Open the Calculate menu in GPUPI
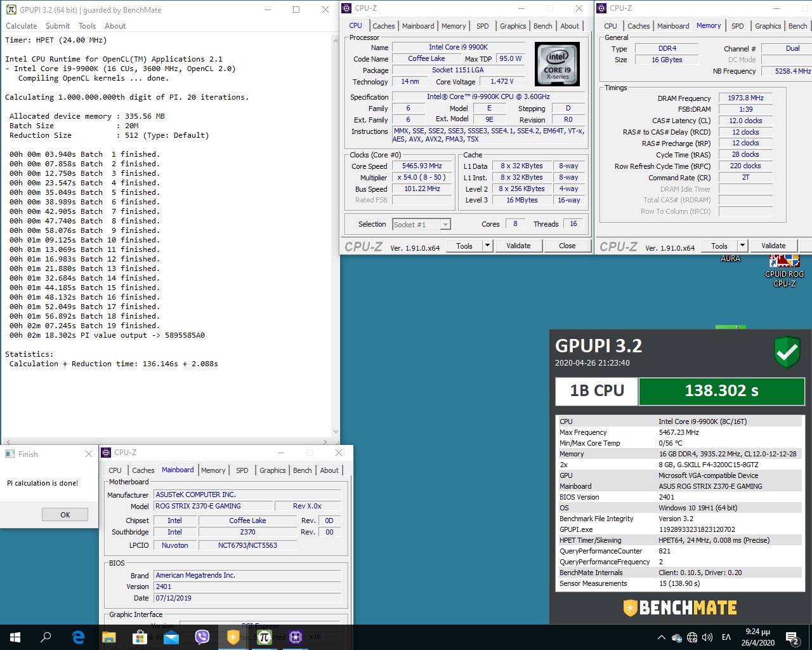The width and height of the screenshot is (812, 650). (x=22, y=26)
